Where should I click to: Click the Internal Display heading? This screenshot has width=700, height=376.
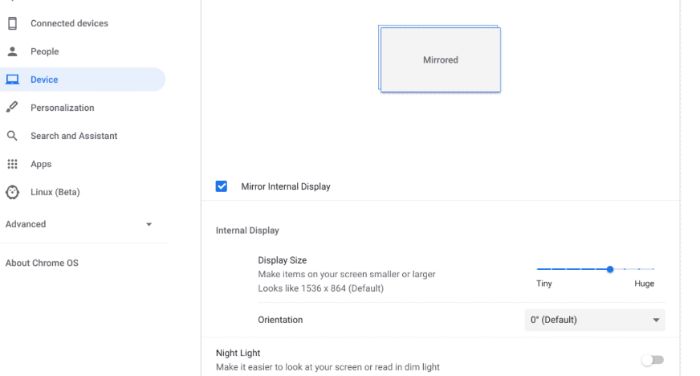247,230
